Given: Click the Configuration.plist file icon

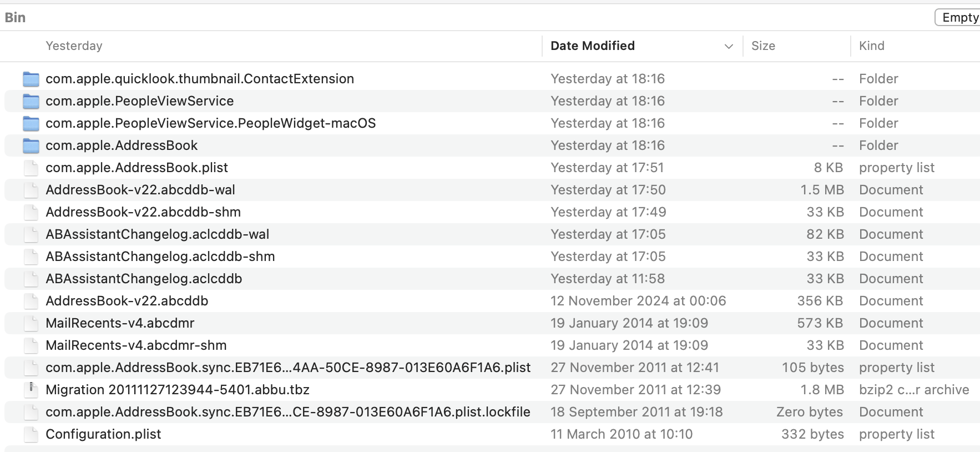Looking at the screenshot, I should 31,434.
